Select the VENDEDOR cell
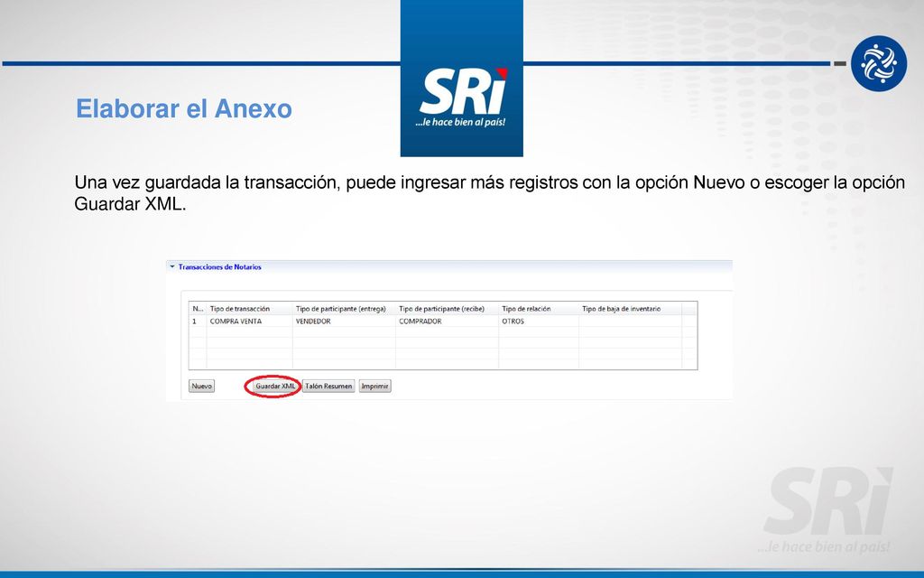This screenshot has height=578, width=924. tap(344, 322)
